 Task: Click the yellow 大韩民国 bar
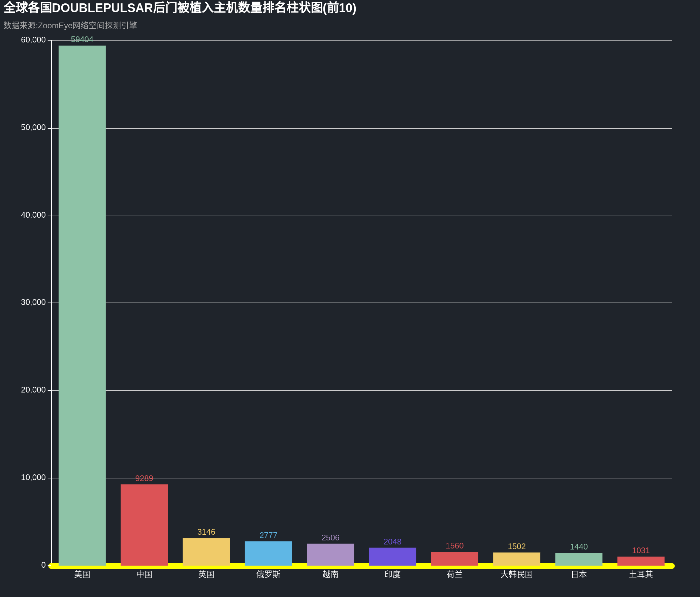517,559
